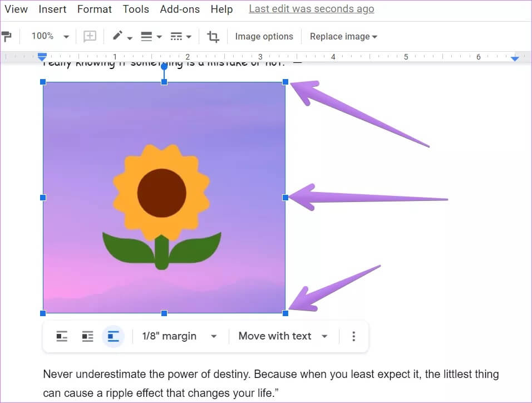The image size is (532, 403).
Task: Open the Insert menu
Action: 52,9
